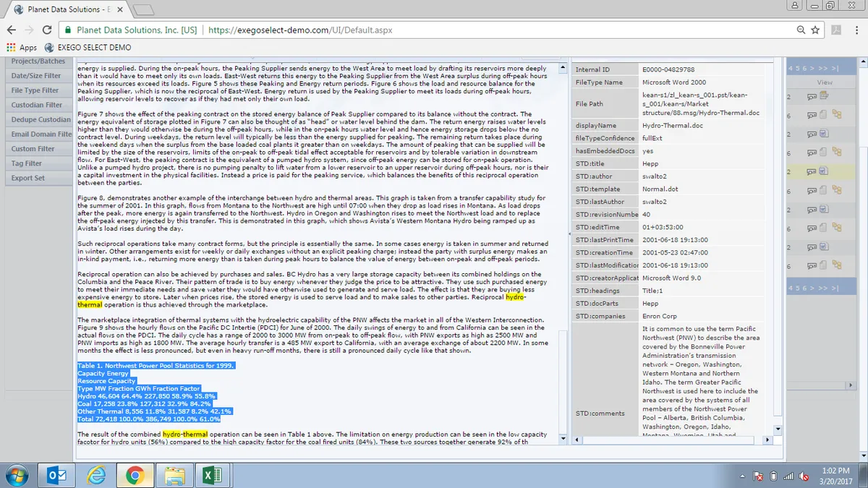Go back in the browser
This screenshot has height=488, width=868.
12,30
